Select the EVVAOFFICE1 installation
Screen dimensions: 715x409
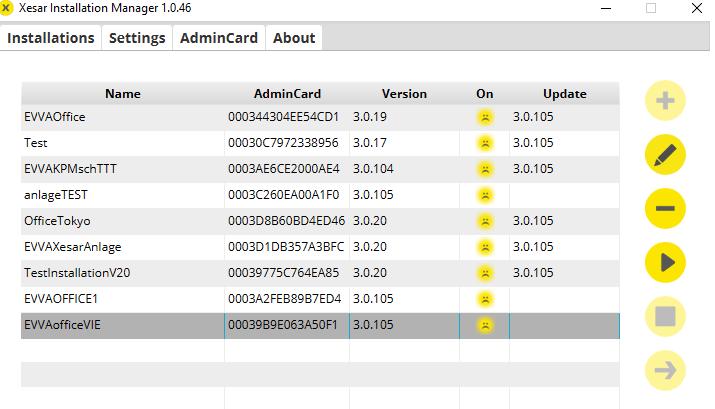[x=61, y=299]
